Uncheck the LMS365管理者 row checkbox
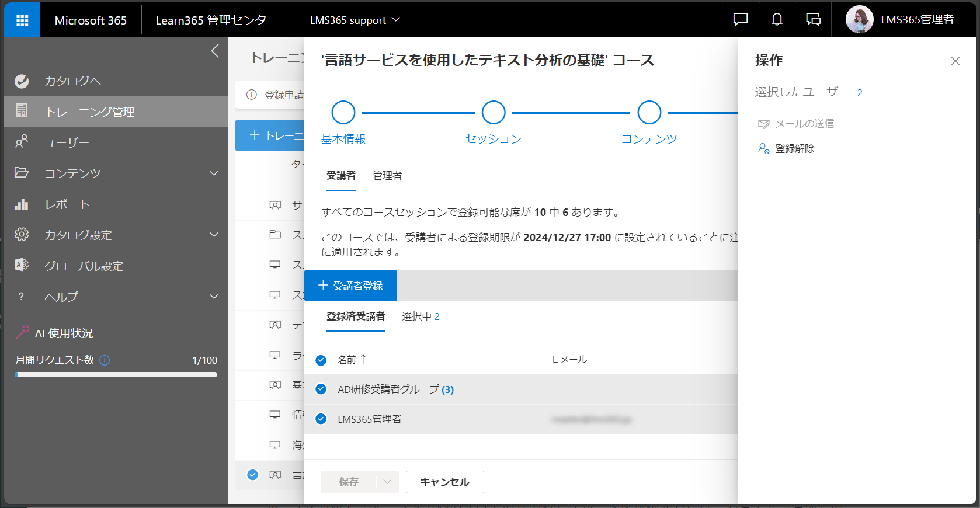The height and width of the screenshot is (508, 980). pyautogui.click(x=321, y=419)
